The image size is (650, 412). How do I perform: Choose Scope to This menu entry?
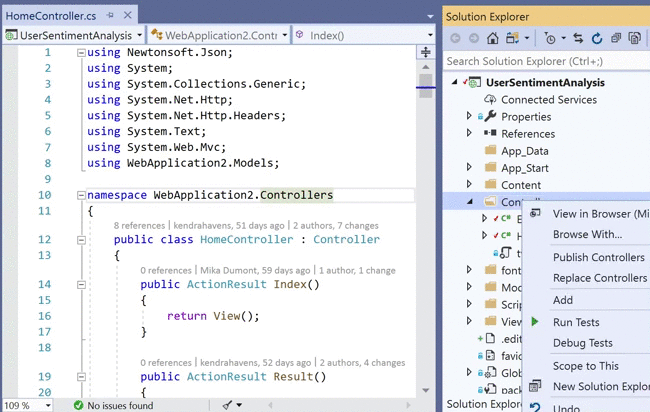[587, 366]
